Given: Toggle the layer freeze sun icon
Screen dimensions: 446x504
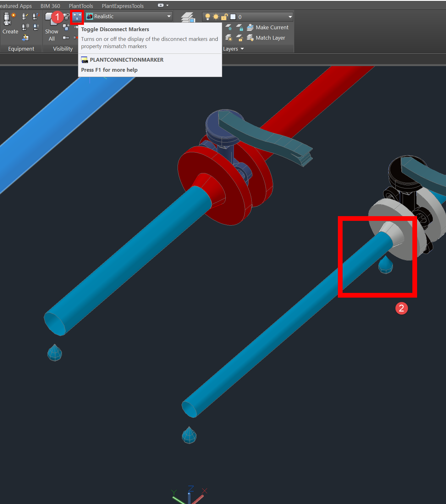Looking at the screenshot, I should pos(216,17).
